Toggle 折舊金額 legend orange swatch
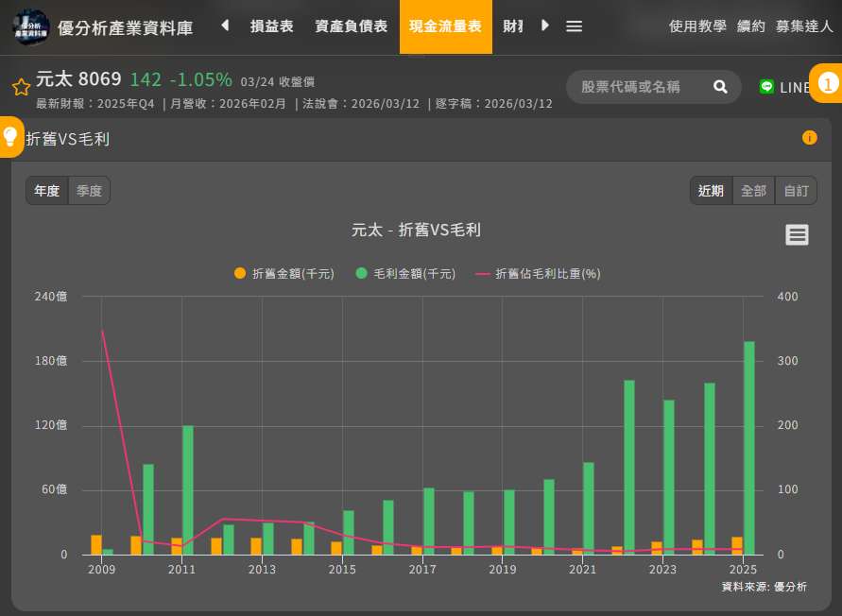This screenshot has height=616, width=842. [239, 274]
